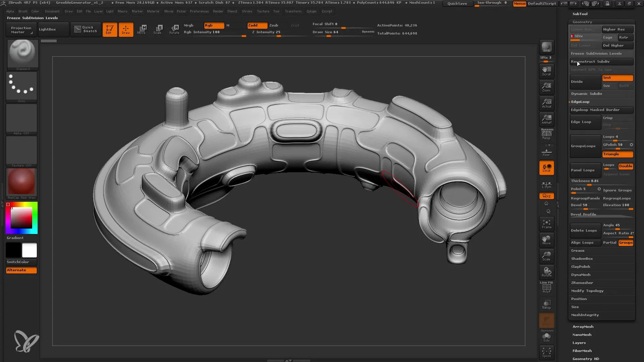Select the top shelf Move tool
Viewport: 644px width, 362px height.
tap(142, 29)
